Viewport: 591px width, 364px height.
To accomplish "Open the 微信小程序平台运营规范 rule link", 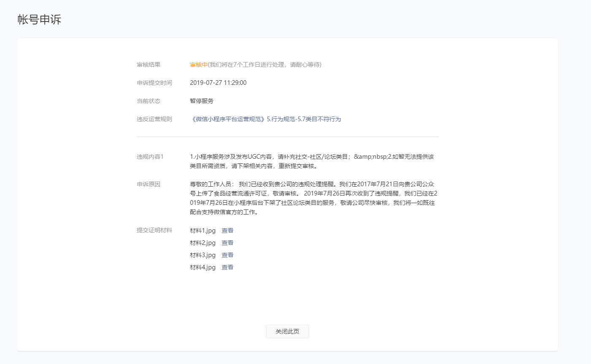I will (x=266, y=119).
